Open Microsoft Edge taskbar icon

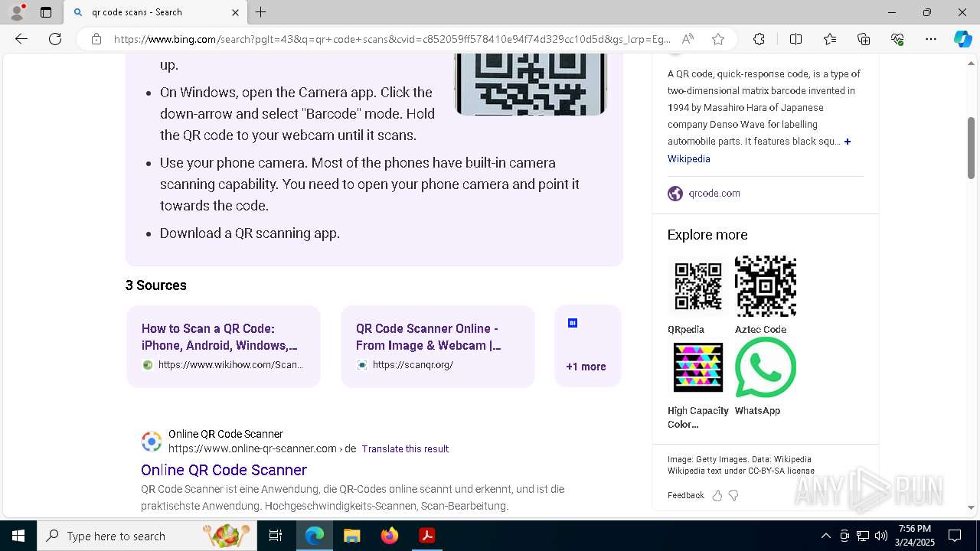[x=315, y=536]
